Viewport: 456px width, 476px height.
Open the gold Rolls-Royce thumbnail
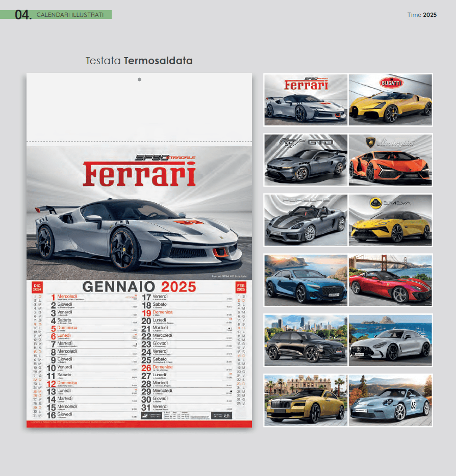[x=306, y=401]
